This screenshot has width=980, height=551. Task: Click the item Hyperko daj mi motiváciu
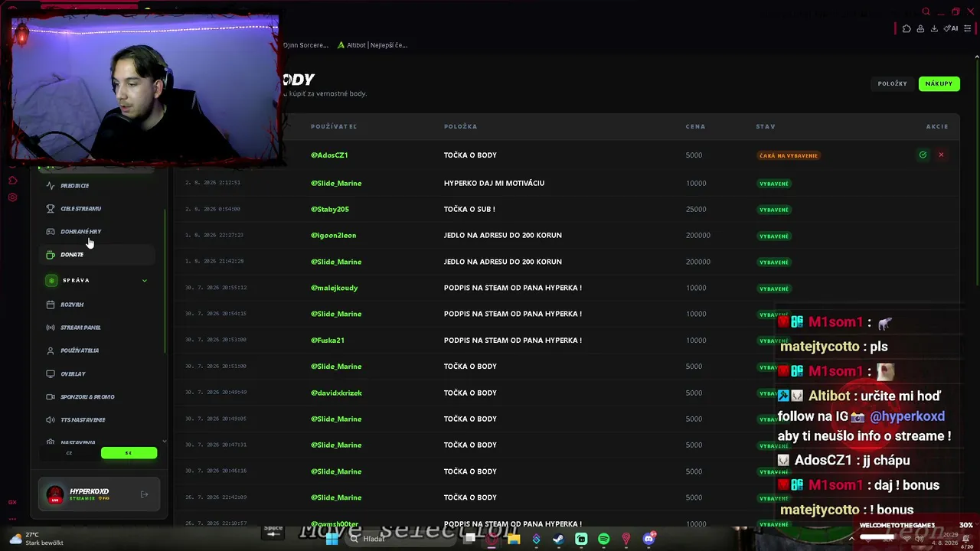494,184
